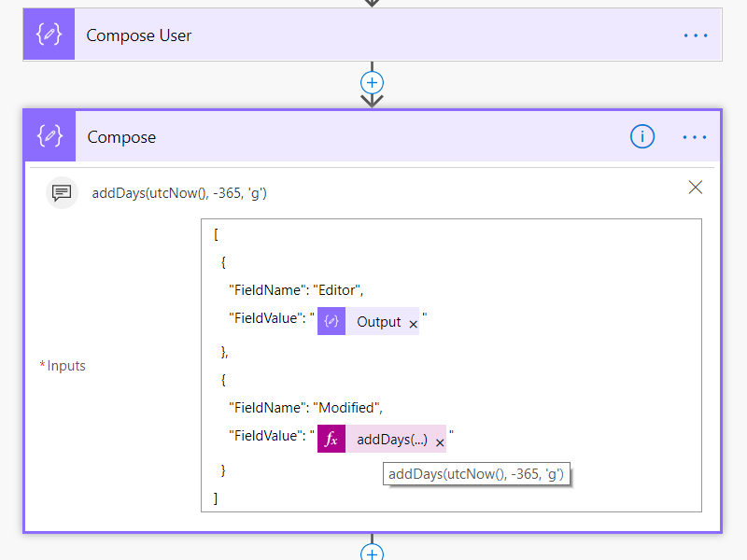
Task: Edit the addDays(...) expression token
Action: (x=392, y=440)
